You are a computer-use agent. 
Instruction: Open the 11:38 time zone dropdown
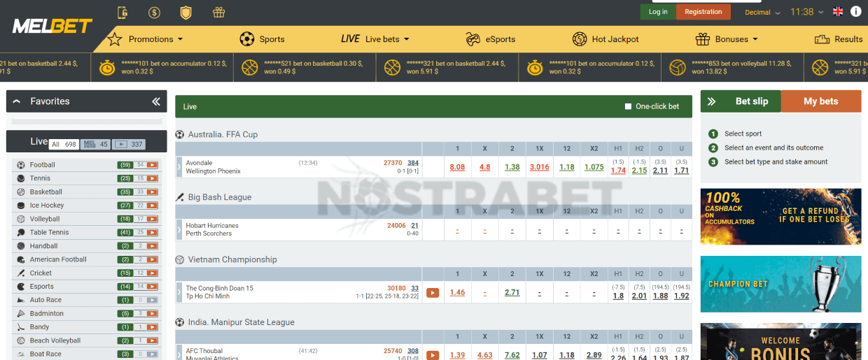click(806, 12)
